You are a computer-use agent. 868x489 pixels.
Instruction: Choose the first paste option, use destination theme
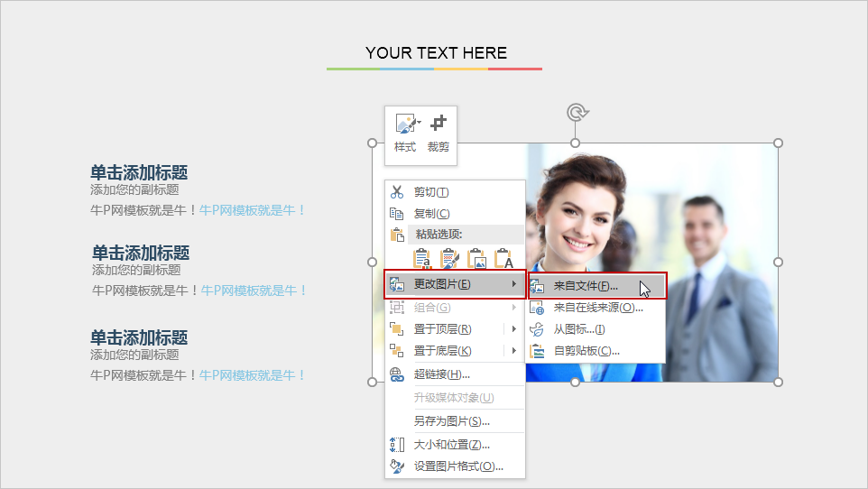coord(422,259)
